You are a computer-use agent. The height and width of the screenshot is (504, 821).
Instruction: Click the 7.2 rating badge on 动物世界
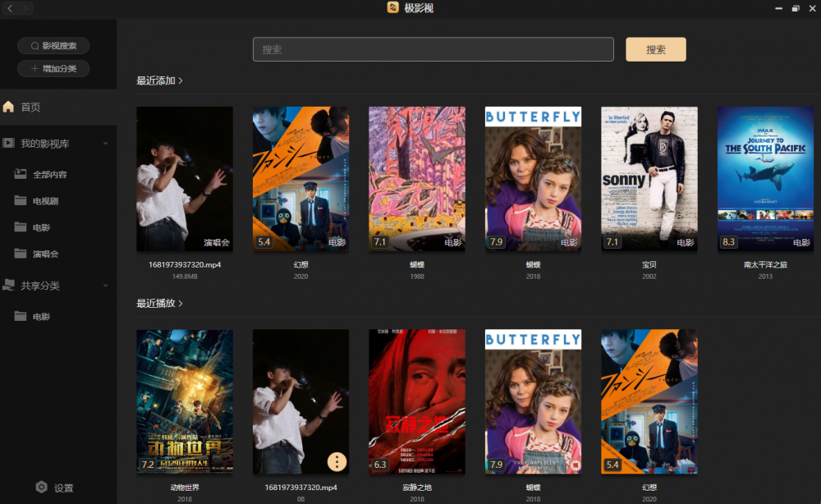(148, 465)
